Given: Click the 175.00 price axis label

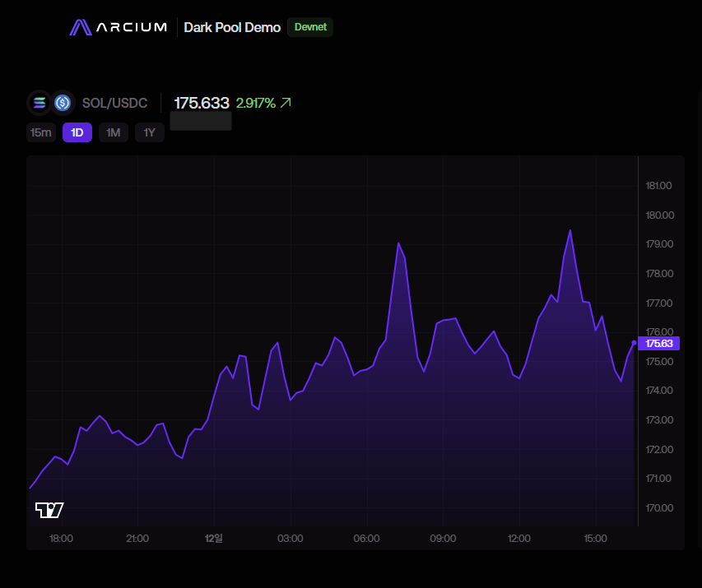Looking at the screenshot, I should point(659,361).
